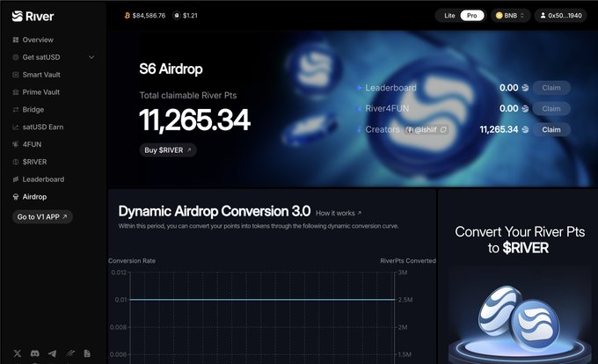
Task: Click the @lshiif creator handle
Action: point(426,130)
